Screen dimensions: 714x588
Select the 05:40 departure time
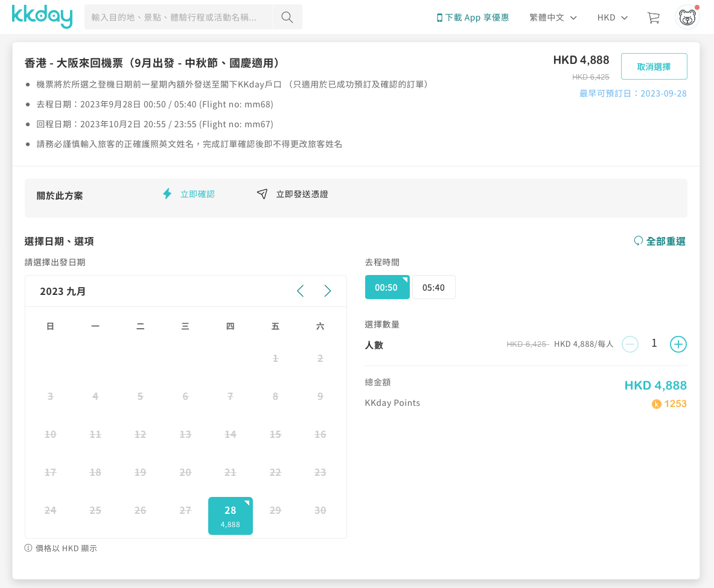tap(433, 287)
